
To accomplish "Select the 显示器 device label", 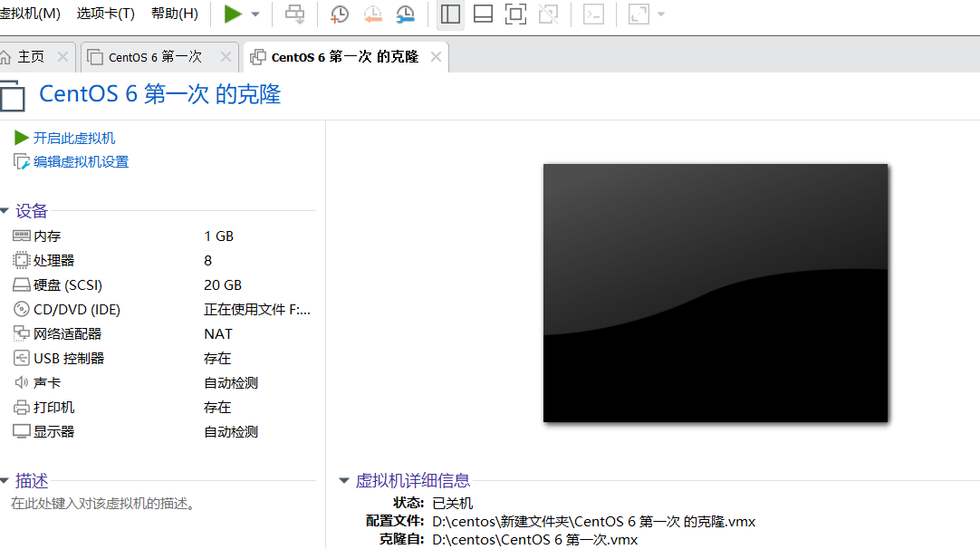I will pos(53,431).
